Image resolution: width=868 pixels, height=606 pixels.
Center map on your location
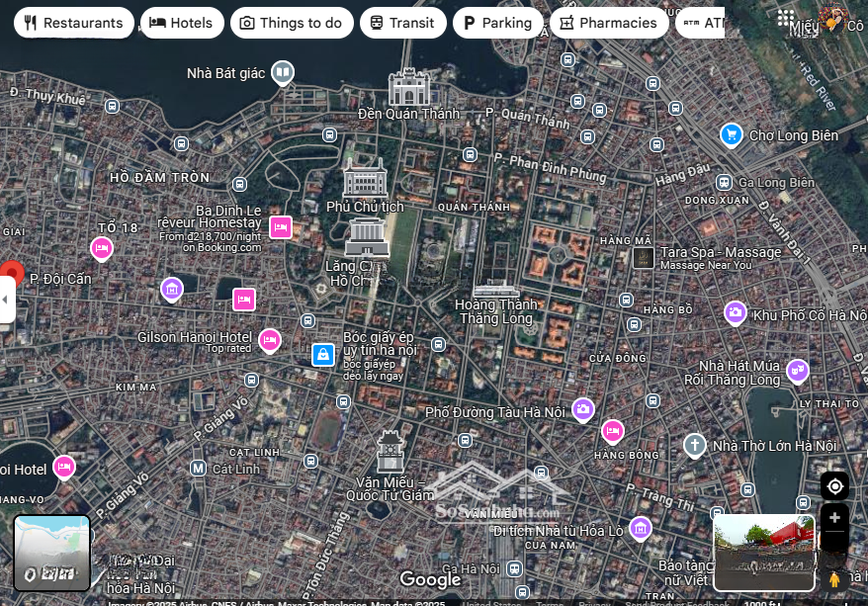(x=834, y=486)
